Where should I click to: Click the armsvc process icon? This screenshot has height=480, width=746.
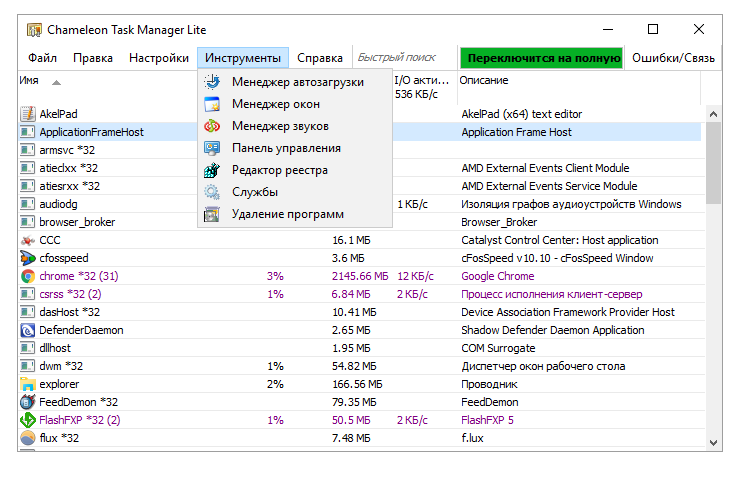click(28, 150)
